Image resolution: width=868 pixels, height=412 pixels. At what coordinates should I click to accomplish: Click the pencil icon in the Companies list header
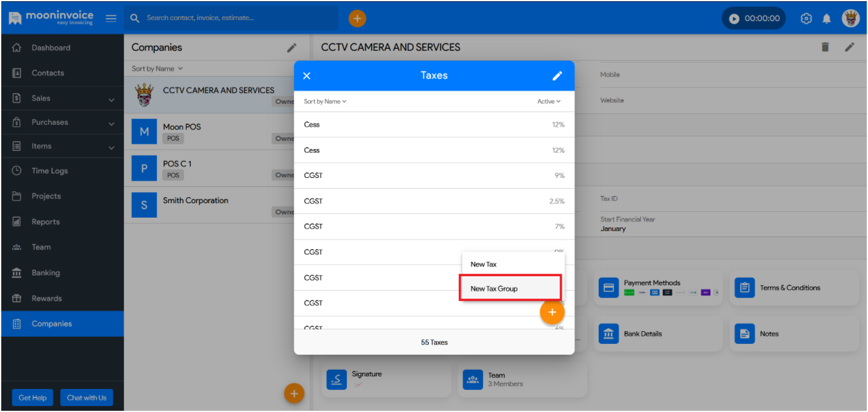coord(292,48)
